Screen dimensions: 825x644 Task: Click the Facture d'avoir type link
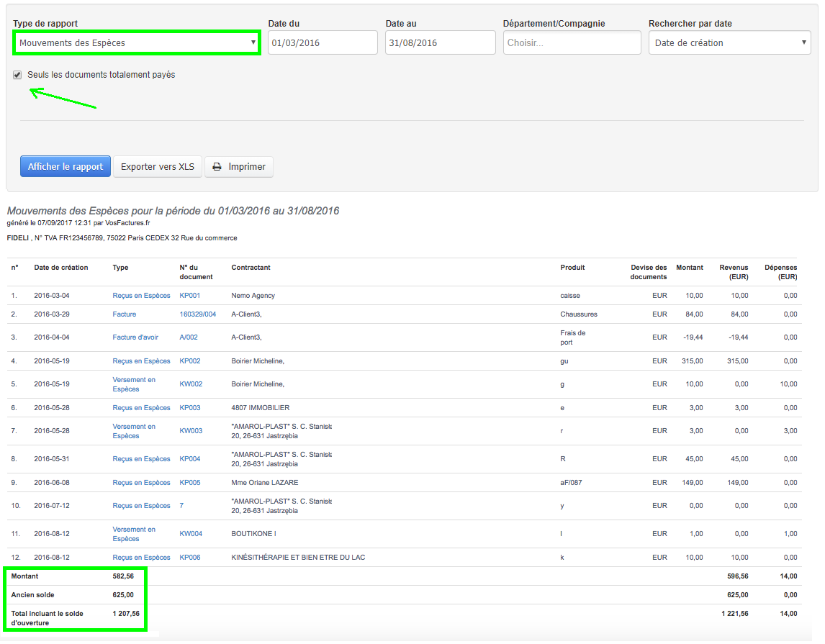(x=135, y=337)
